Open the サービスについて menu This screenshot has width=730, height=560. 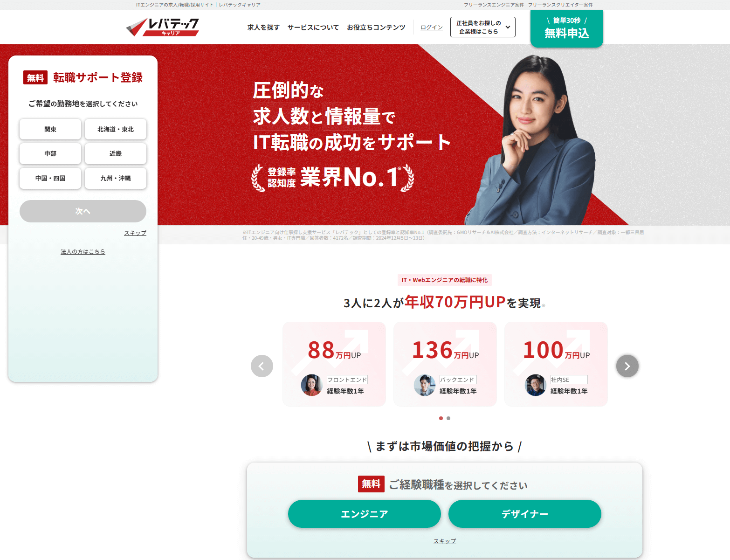click(x=313, y=28)
